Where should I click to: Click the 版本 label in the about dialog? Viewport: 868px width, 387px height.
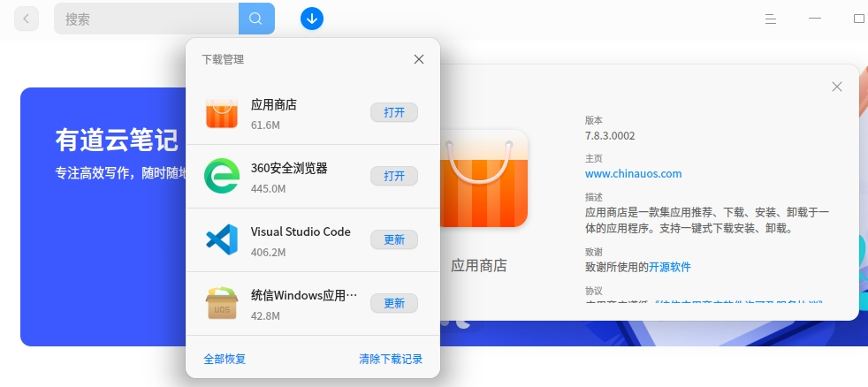594,120
